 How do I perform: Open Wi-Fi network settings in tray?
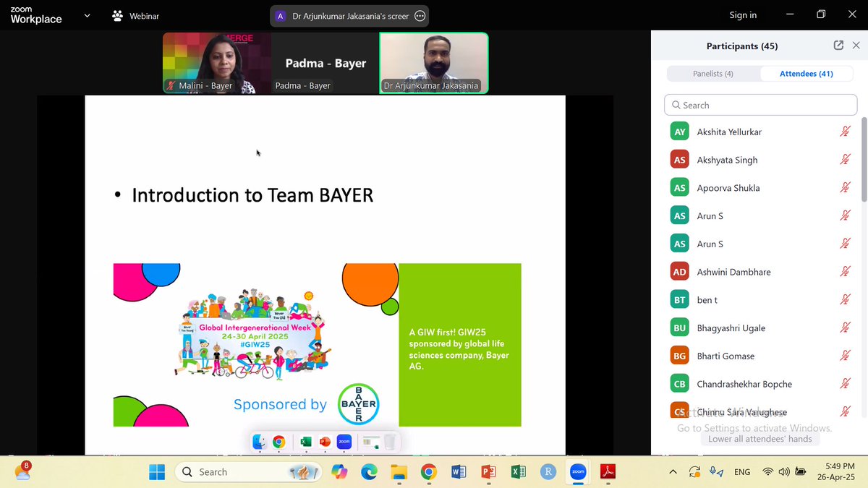769,472
